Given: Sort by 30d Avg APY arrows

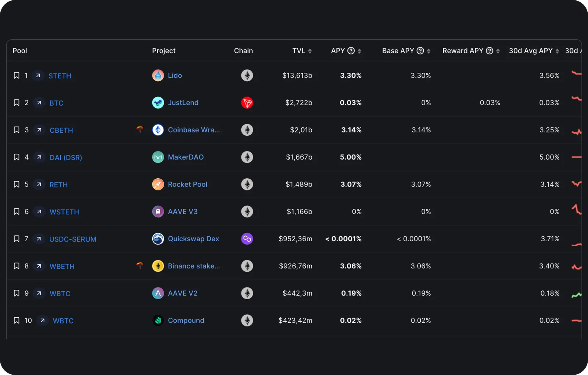Looking at the screenshot, I should pyautogui.click(x=557, y=51).
